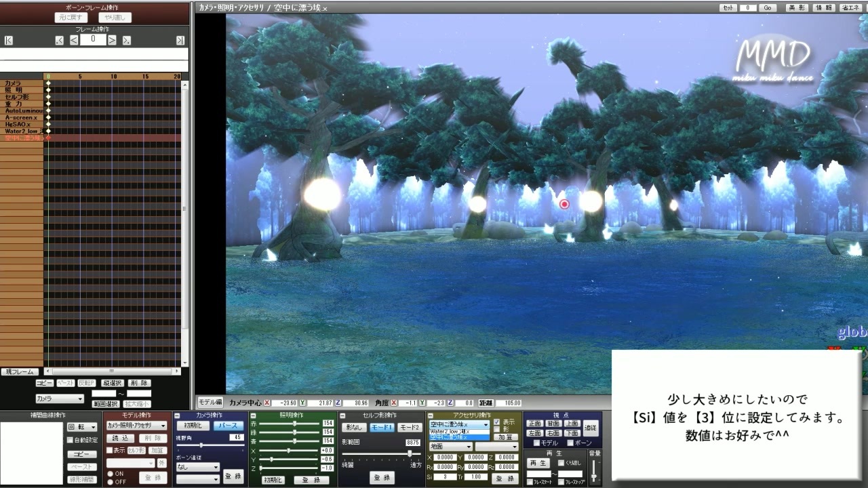The width and height of the screenshot is (868, 488).
Task: Choose Water2_low湖.x from list
Action: [x=459, y=432]
